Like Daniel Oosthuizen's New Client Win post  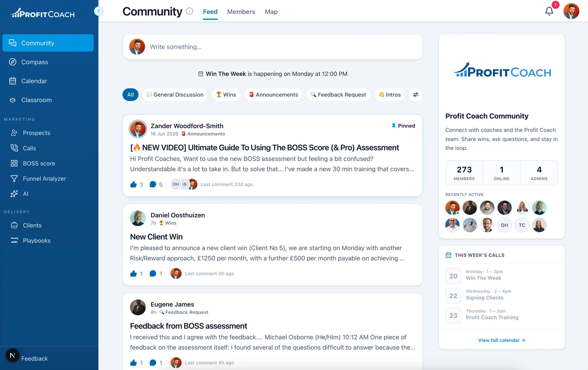(x=133, y=273)
